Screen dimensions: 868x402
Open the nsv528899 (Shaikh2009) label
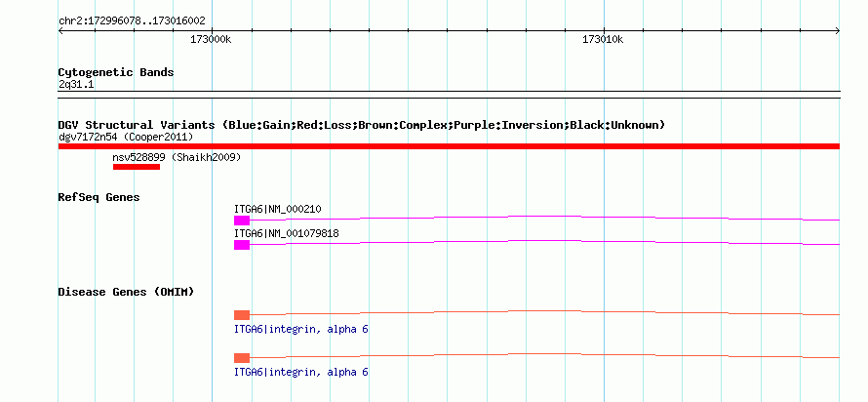177,157
